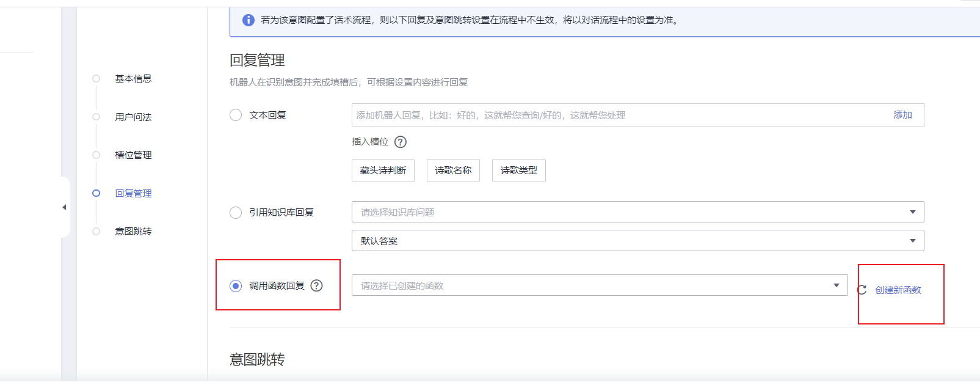Open the 请选择已创建的函数 dropdown
Image resolution: width=980 pixels, height=385 pixels.
coord(599,285)
